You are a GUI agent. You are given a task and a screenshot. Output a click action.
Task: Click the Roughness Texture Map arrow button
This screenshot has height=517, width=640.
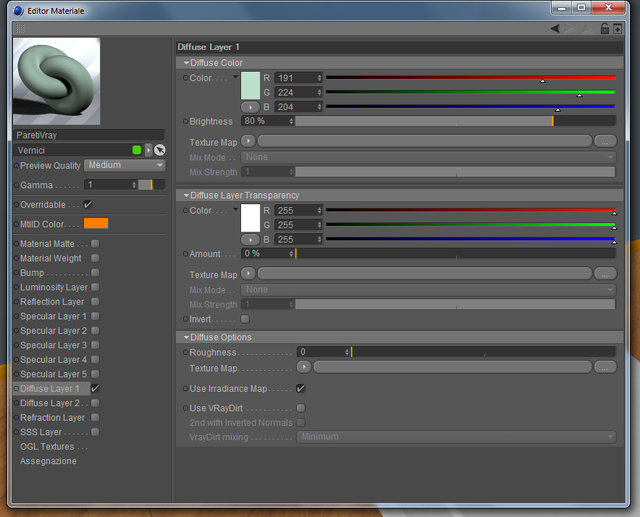pyautogui.click(x=304, y=367)
